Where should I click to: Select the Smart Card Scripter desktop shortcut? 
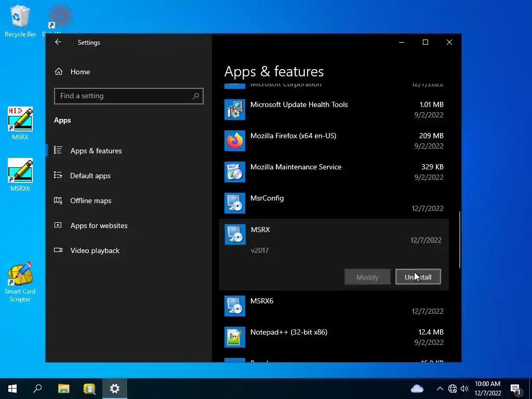20,282
